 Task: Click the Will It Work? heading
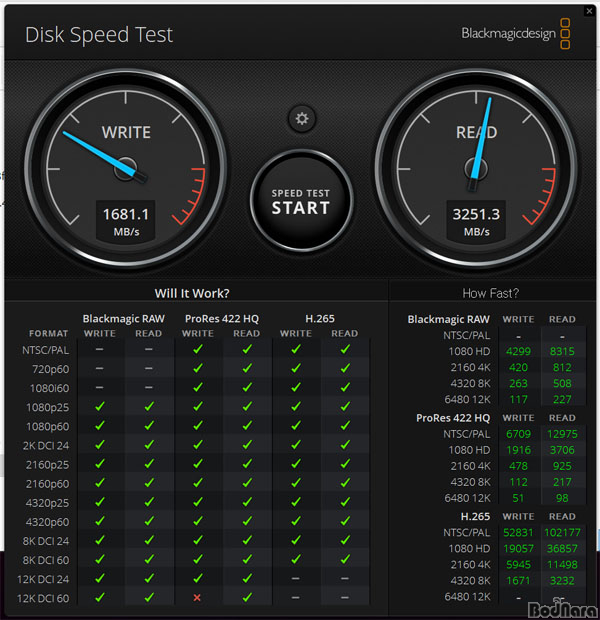[192, 293]
